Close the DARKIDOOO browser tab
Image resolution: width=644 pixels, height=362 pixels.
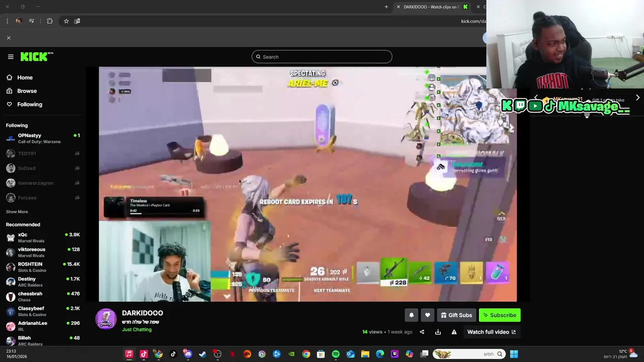pos(398,7)
